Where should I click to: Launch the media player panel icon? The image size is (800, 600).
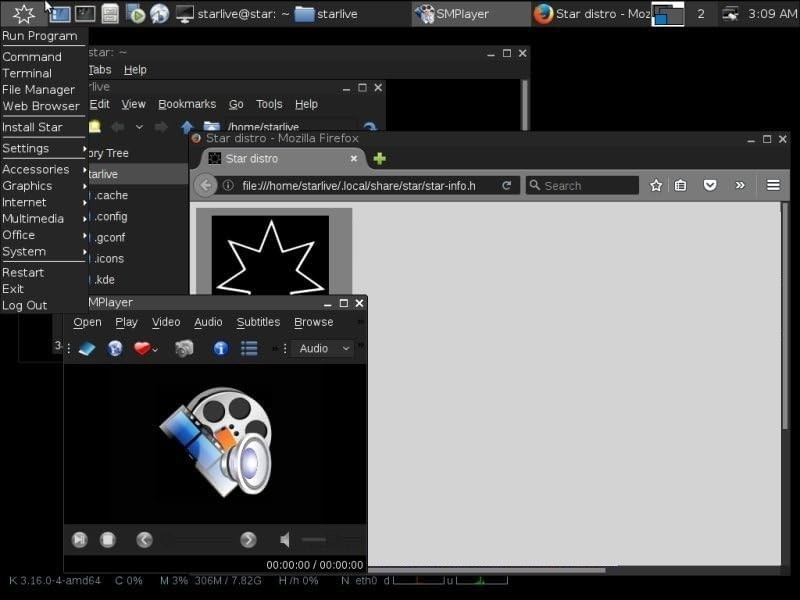click(136, 14)
